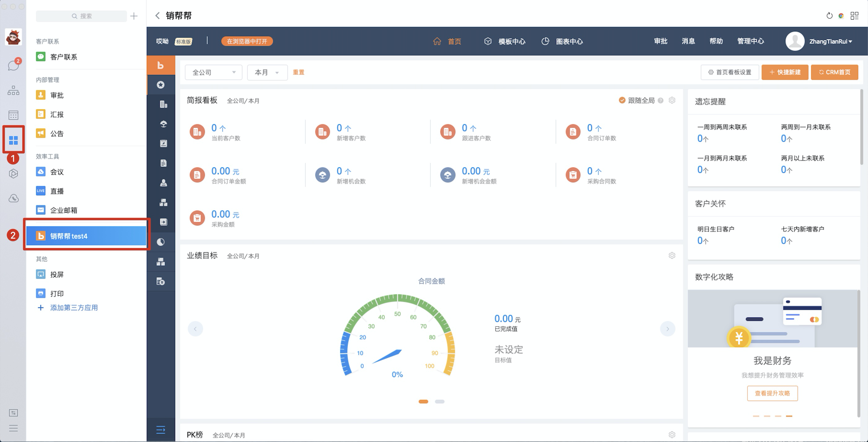Expand the 本月 time range dropdown

[267, 73]
